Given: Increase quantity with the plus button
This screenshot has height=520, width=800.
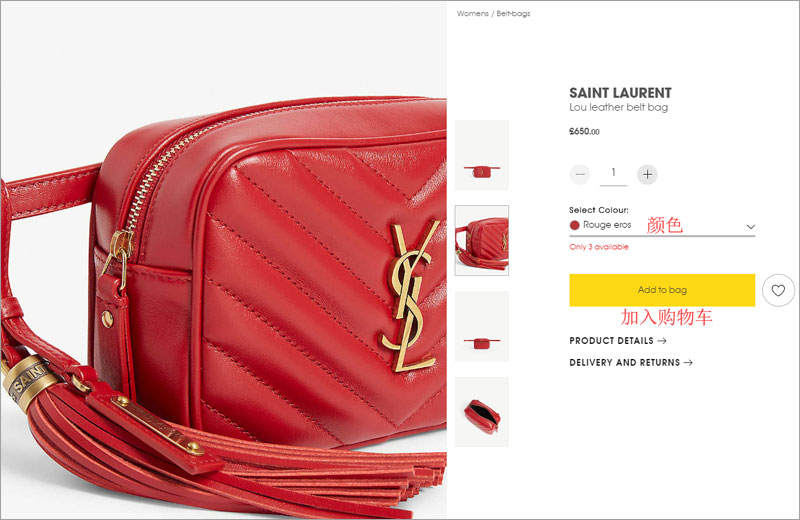Looking at the screenshot, I should (647, 175).
